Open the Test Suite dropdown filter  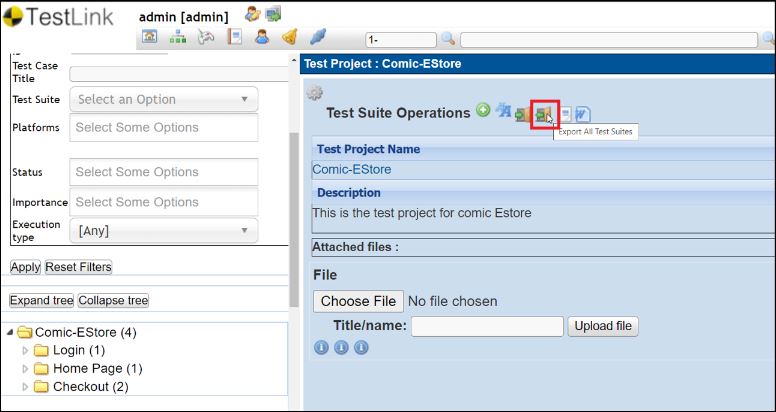pos(163,99)
